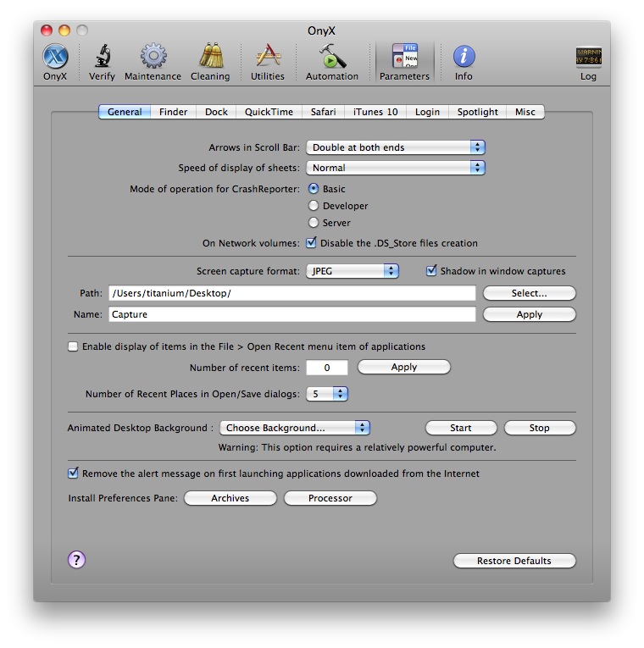Toggle Shadow in window captures checkbox
This screenshot has width=644, height=648.
click(x=431, y=271)
